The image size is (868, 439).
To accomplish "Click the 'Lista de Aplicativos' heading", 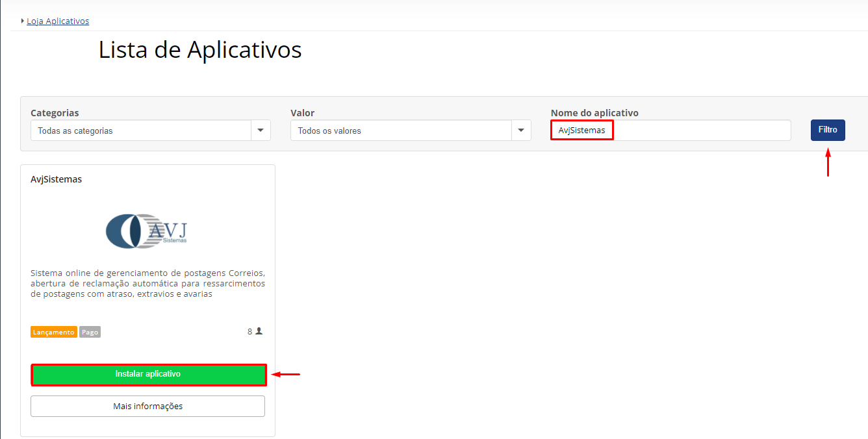I will point(200,50).
